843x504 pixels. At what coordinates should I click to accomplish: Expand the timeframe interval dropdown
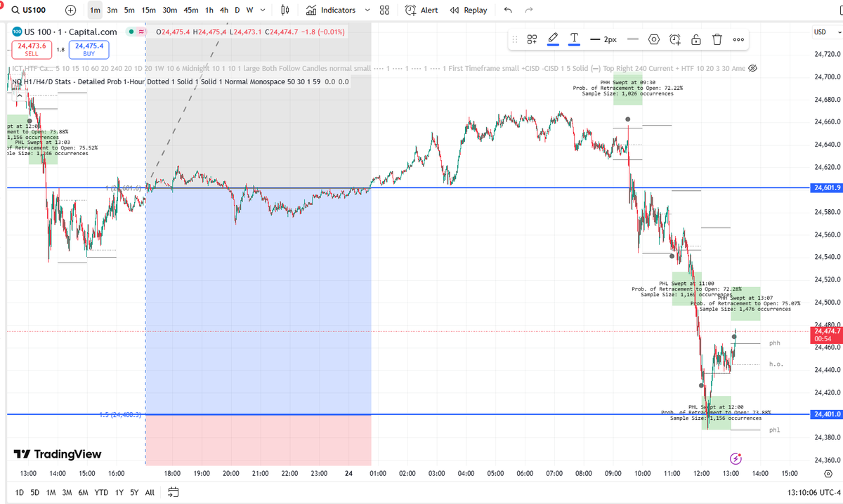point(263,11)
